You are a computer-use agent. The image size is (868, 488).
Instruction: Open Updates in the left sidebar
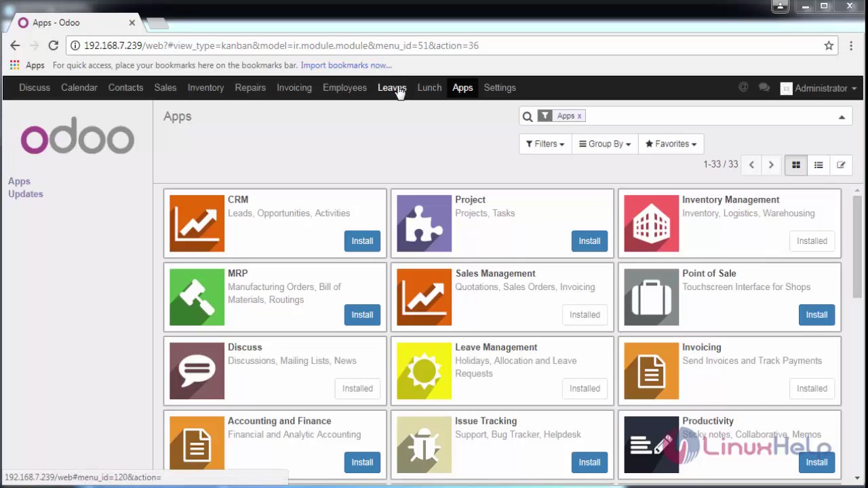[26, 194]
